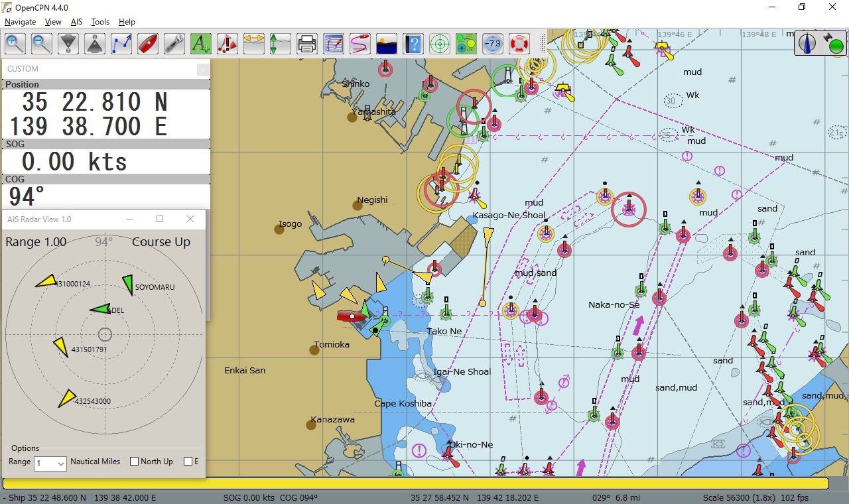Open the View menu
The height and width of the screenshot is (504, 849).
click(x=53, y=22)
